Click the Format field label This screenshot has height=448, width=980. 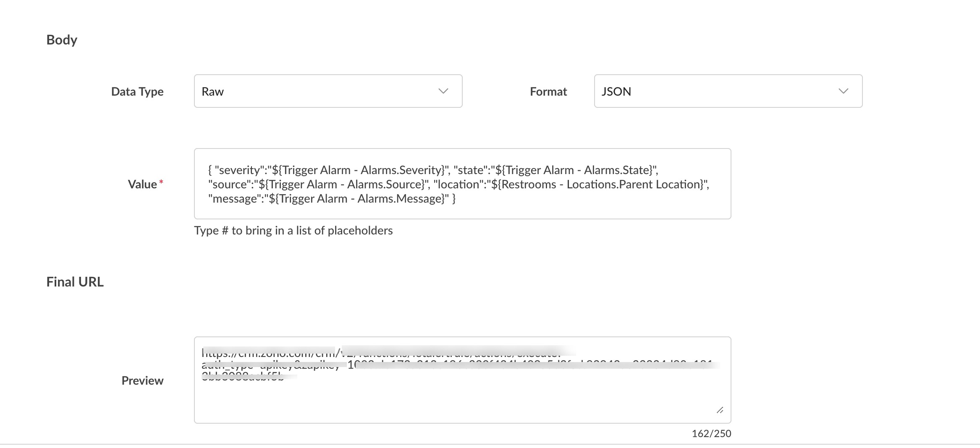pos(548,91)
